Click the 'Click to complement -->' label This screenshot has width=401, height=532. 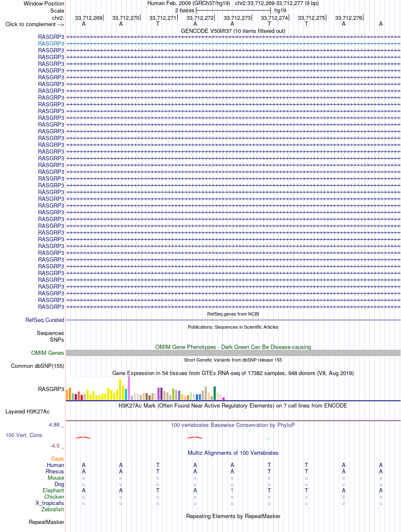pos(35,24)
